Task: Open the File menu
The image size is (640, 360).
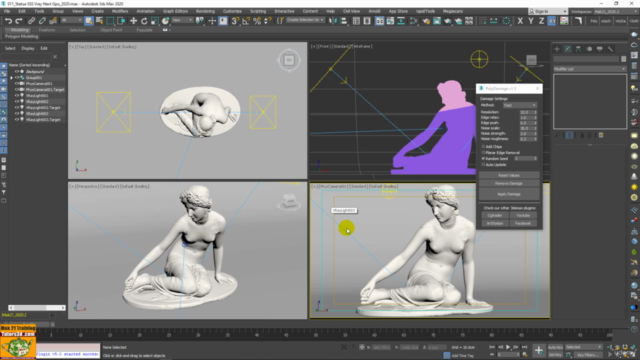Action: pos(7,11)
